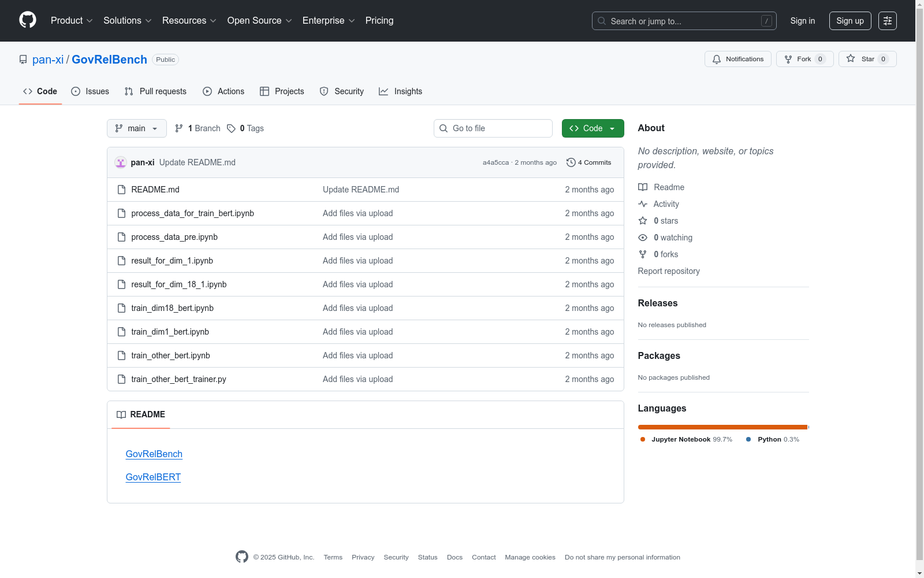The image size is (924, 578).
Task: Fork the GovRelBench repository
Action: pyautogui.click(x=805, y=59)
